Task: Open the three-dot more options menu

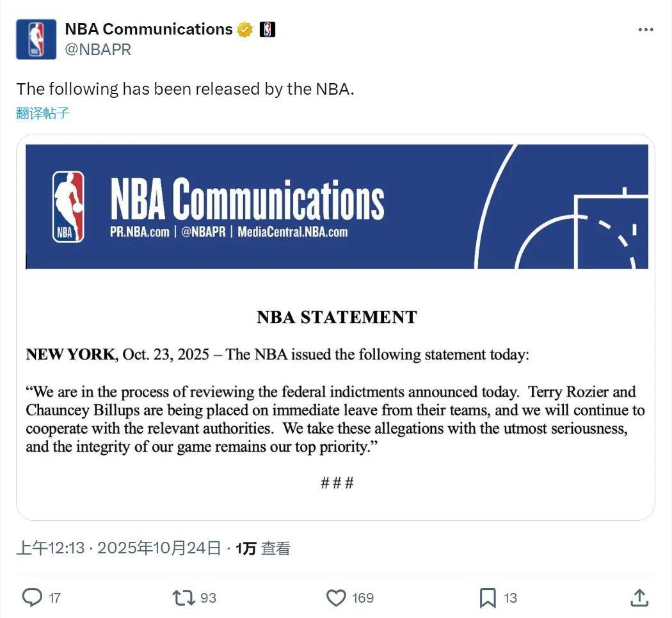Action: [x=646, y=29]
